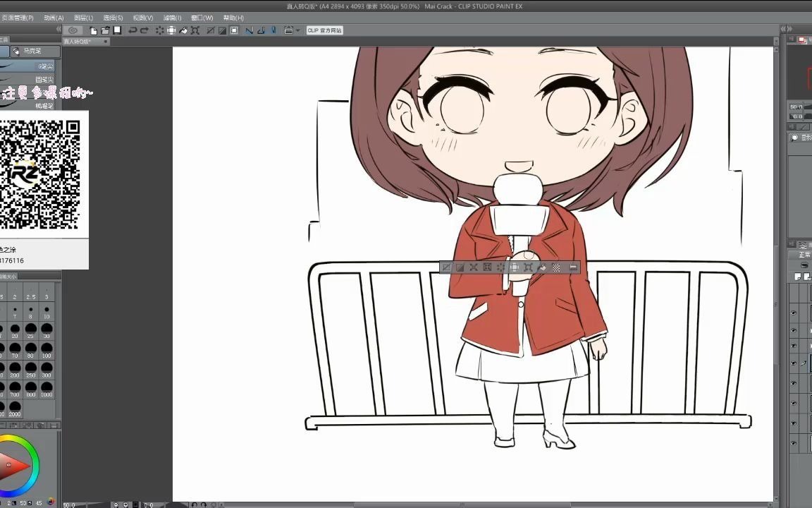
Task: Undo the last action with the toolbar arrow
Action: (133, 30)
